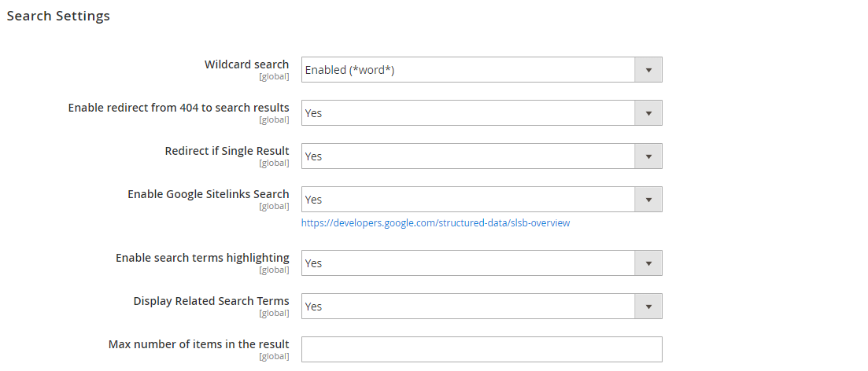Click the 'Wildcard search' field label
The width and height of the screenshot is (868, 371).
click(247, 64)
